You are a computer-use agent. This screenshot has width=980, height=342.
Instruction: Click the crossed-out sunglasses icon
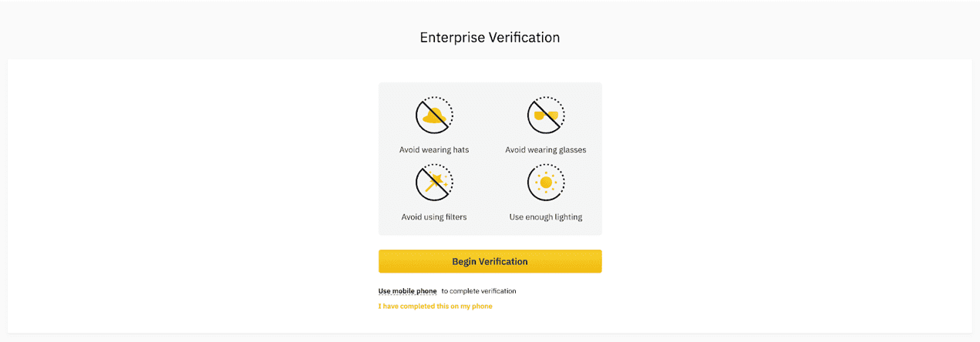[x=546, y=116]
